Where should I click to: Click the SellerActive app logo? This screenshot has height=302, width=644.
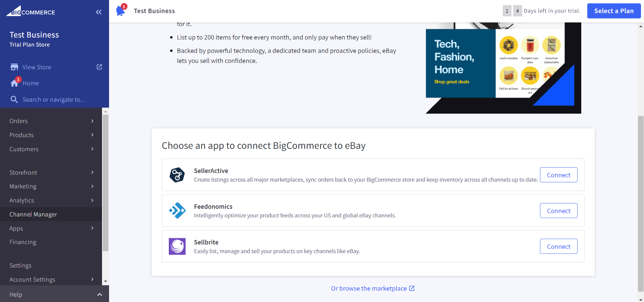coord(177,175)
